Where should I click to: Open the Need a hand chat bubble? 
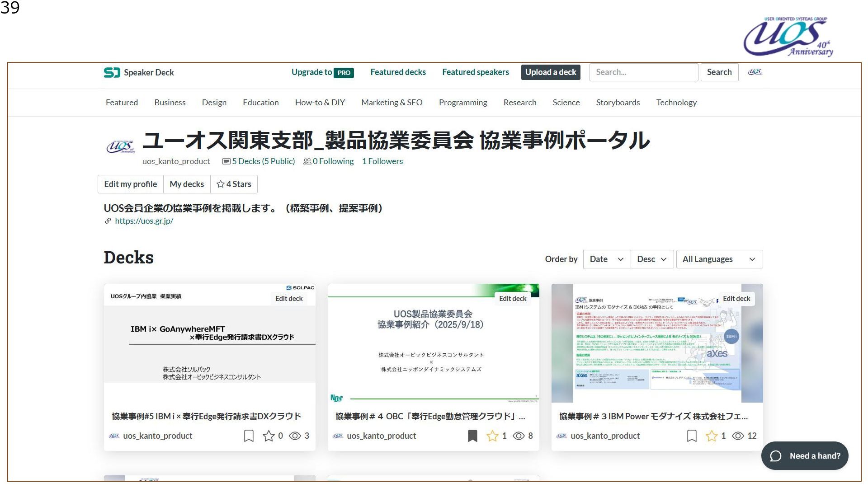pyautogui.click(x=805, y=456)
